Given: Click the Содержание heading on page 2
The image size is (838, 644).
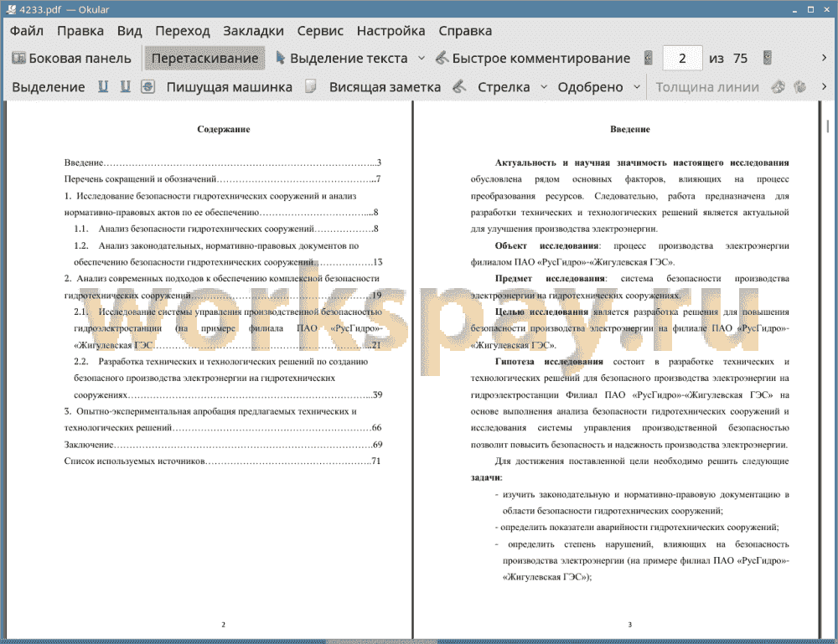Looking at the screenshot, I should pyautogui.click(x=224, y=129).
